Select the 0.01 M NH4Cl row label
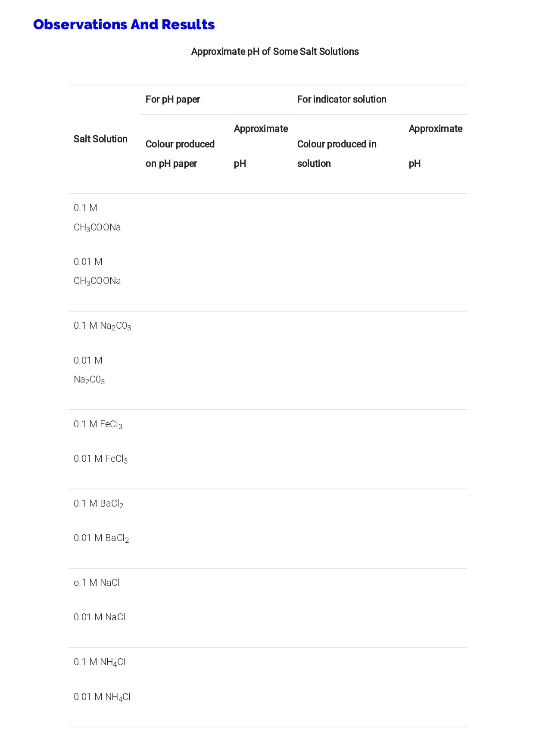The height and width of the screenshot is (756, 536). click(x=102, y=697)
